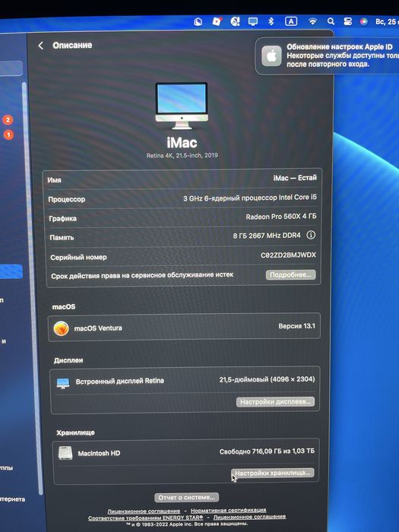The image size is (399, 532).
Task: Open Лицензионное соглашение link beside Нормативная сертификация
Action: tap(144, 511)
